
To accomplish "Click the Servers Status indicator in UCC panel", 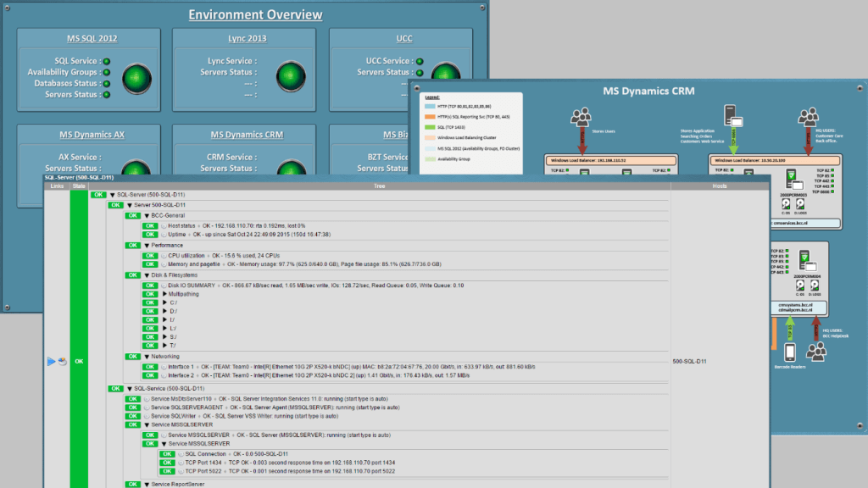I will [420, 73].
